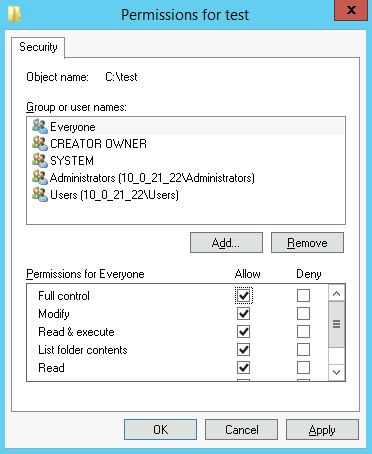Screen dimensions: 372x454
Task: Select the Administrators group icon
Action: click(40, 178)
